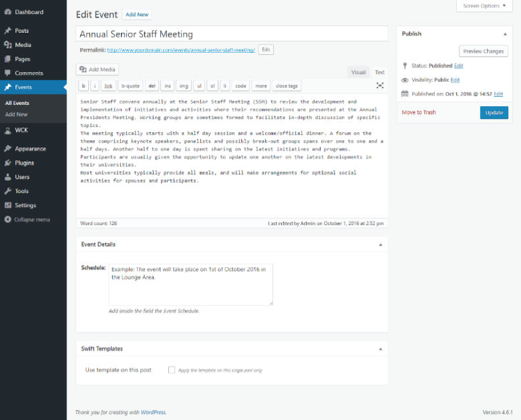The height and width of the screenshot is (420, 521).
Task: Enable Use template on this post checkbox
Action: [172, 370]
